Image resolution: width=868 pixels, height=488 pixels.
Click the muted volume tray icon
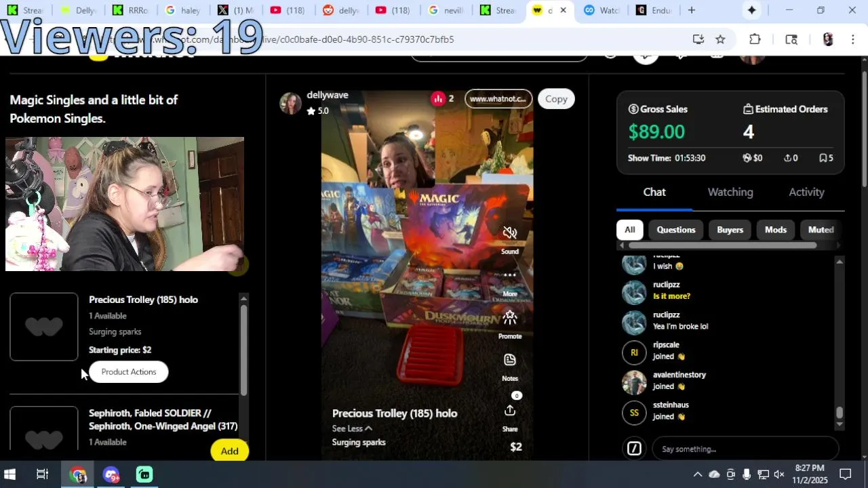tap(779, 474)
